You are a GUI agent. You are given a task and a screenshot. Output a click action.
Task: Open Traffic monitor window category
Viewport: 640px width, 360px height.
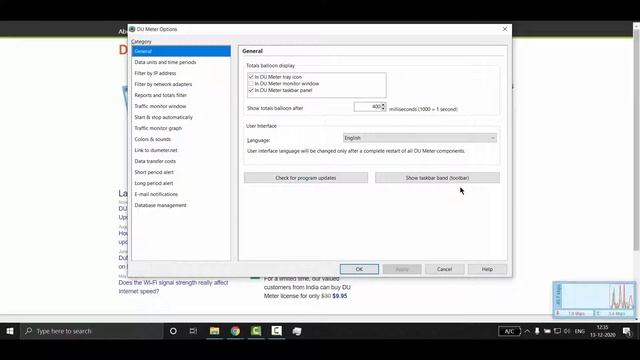coord(160,106)
